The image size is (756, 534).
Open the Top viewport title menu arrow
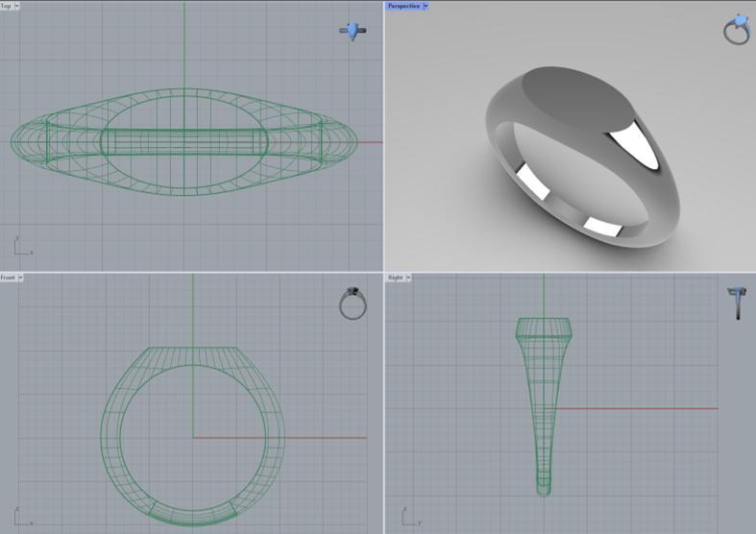point(17,6)
